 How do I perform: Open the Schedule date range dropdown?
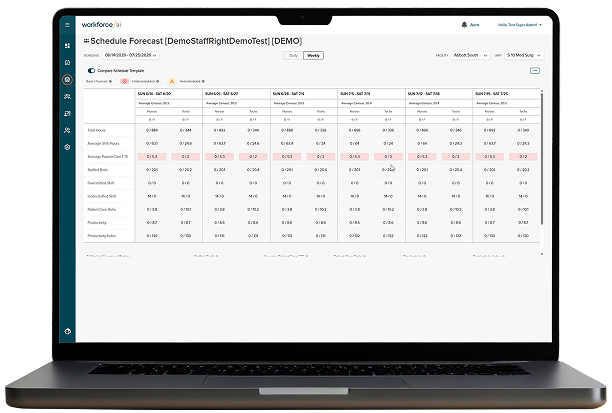tap(131, 55)
